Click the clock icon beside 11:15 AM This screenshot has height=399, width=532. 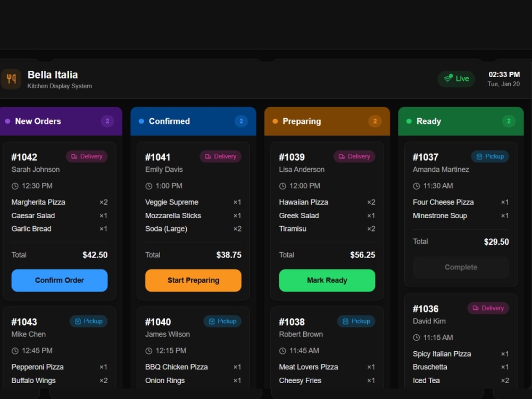click(417, 338)
